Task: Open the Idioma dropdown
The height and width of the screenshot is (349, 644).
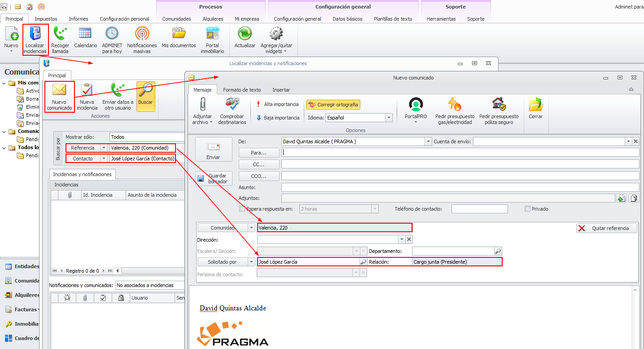Action: click(x=389, y=118)
